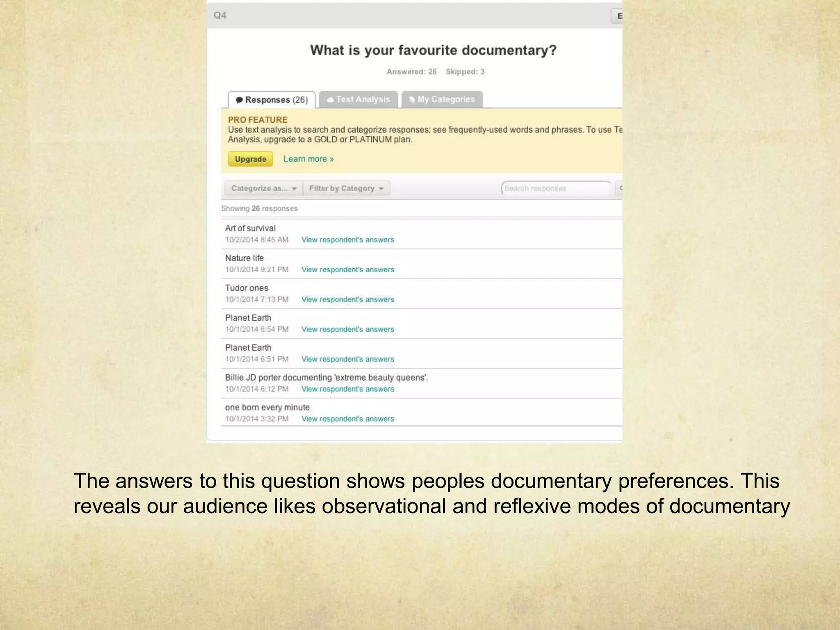View respondent's answers for Art of survival

click(x=348, y=240)
